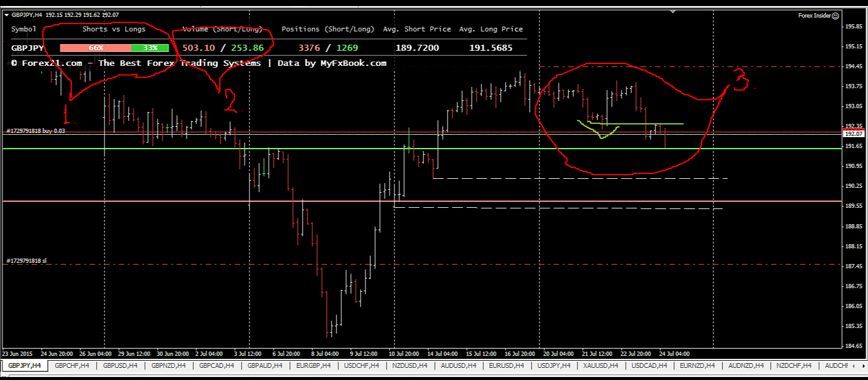Screen dimensions: 868x380
Task: Click the '16 Jul 20:00' time axis label
Action: (x=520, y=353)
